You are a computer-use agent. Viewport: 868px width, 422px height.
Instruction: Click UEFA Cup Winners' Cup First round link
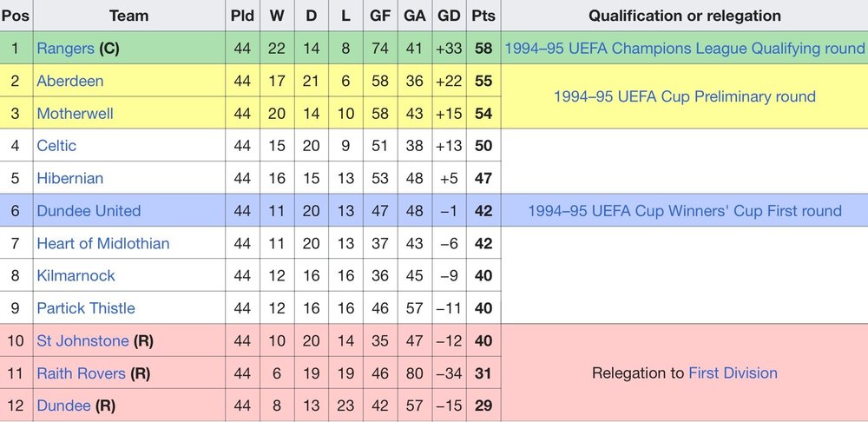(x=685, y=211)
